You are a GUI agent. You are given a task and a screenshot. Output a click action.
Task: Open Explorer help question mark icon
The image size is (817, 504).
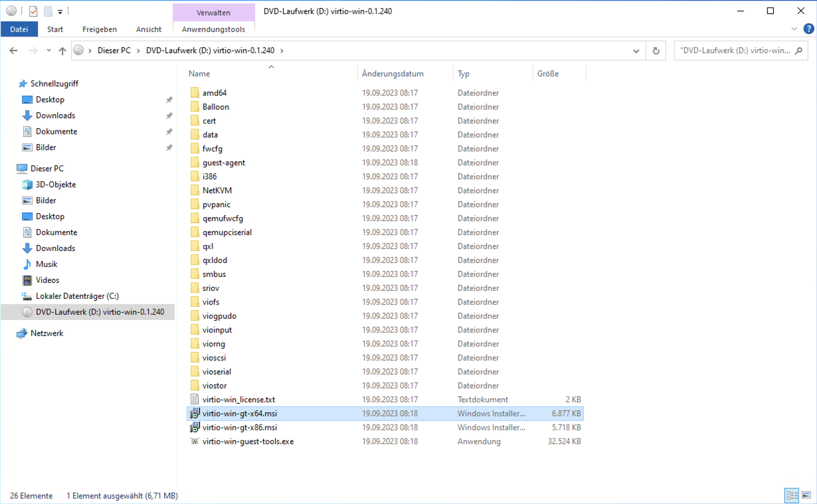tap(808, 29)
